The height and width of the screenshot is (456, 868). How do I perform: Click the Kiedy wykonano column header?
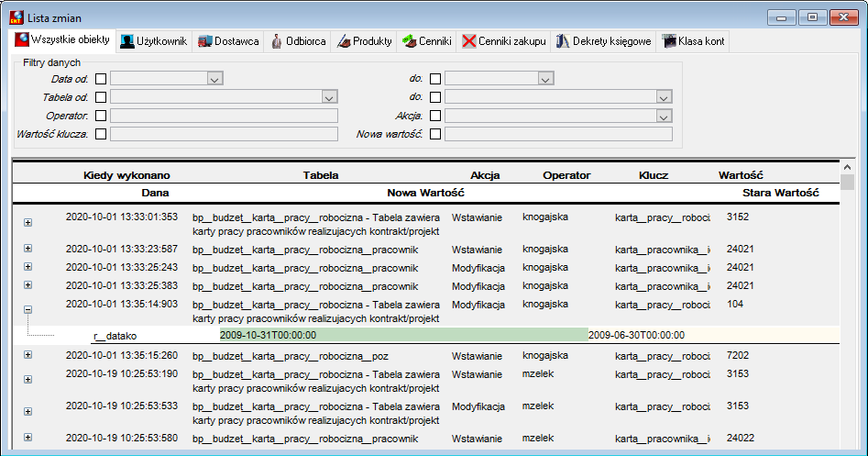click(126, 175)
